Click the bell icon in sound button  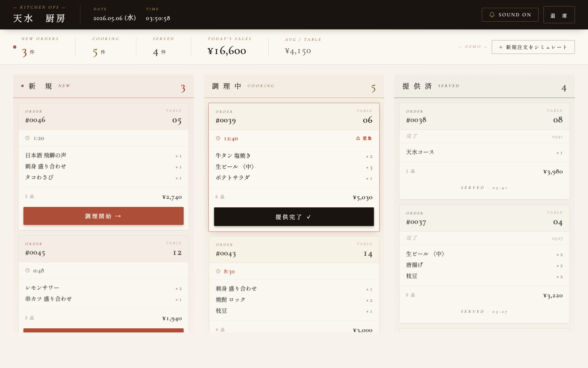click(x=492, y=15)
